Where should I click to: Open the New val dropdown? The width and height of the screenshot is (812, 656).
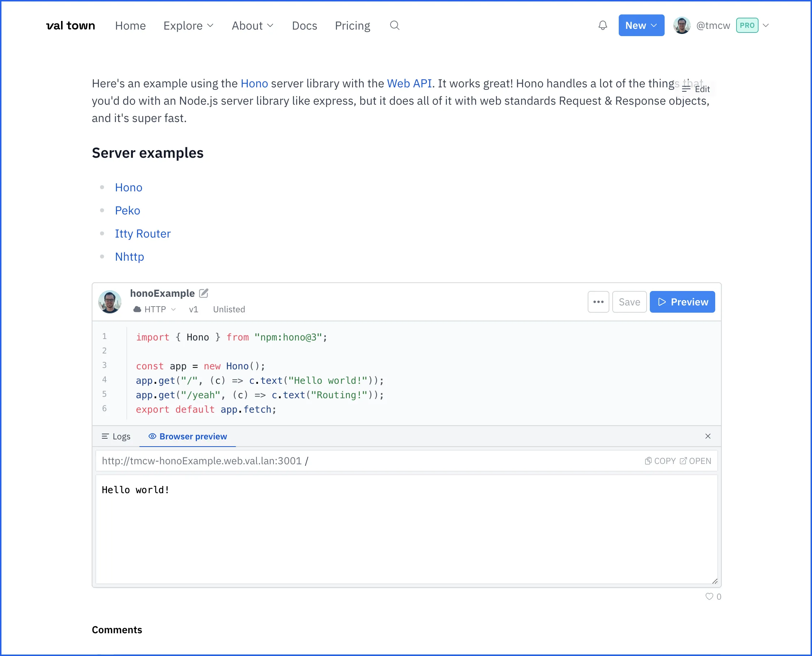641,25
